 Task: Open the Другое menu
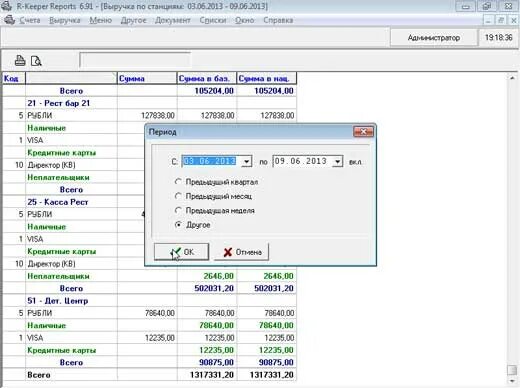coord(133,20)
